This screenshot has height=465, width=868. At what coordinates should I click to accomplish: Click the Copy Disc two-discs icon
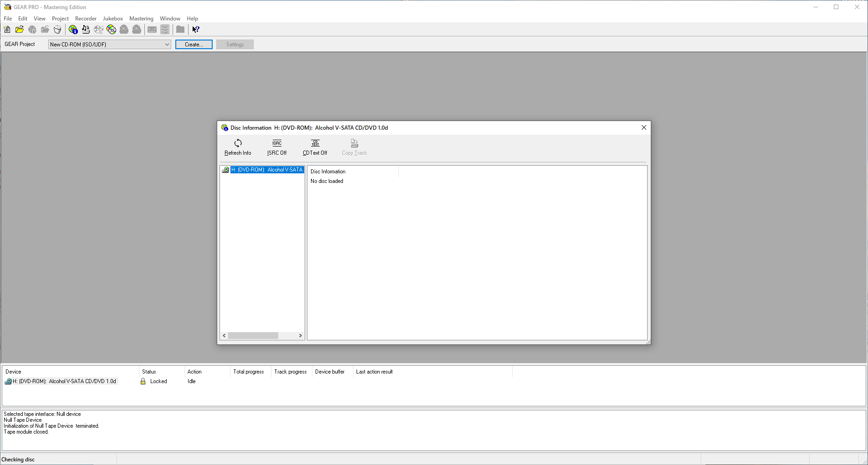[x=111, y=30]
